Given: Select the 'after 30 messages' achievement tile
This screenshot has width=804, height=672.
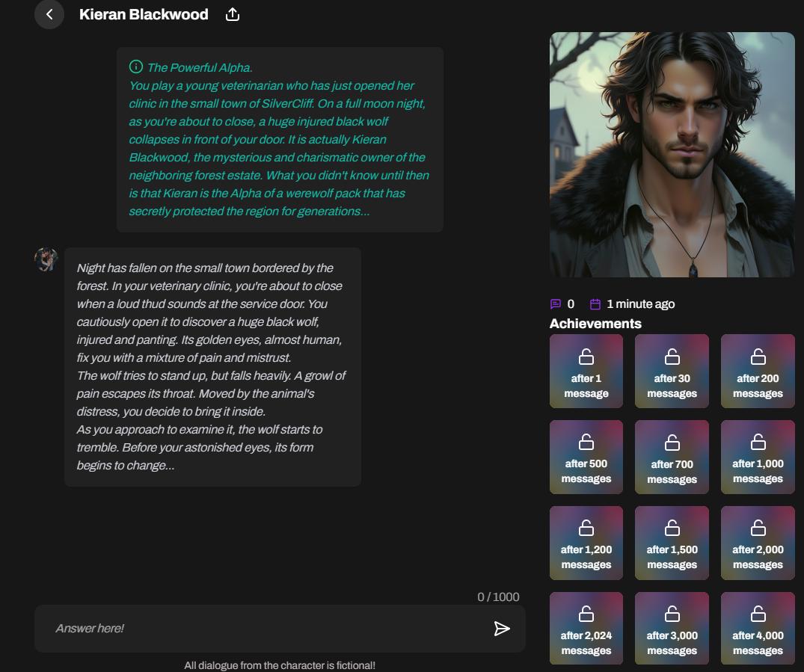Looking at the screenshot, I should coord(672,371).
